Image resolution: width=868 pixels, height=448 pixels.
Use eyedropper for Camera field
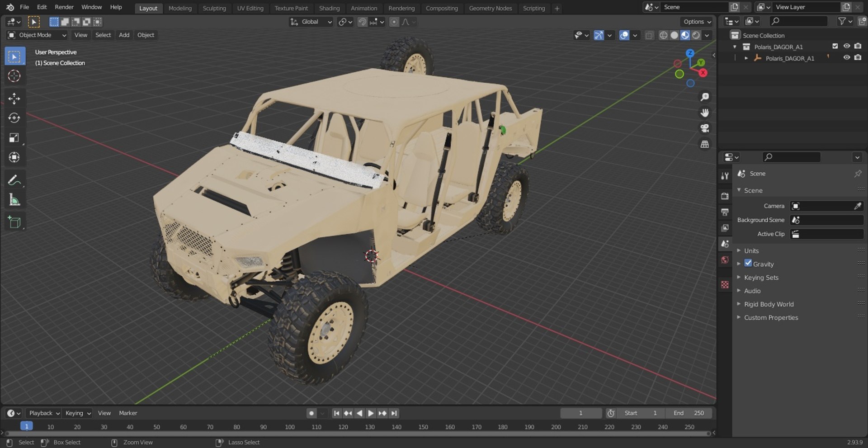pos(858,206)
